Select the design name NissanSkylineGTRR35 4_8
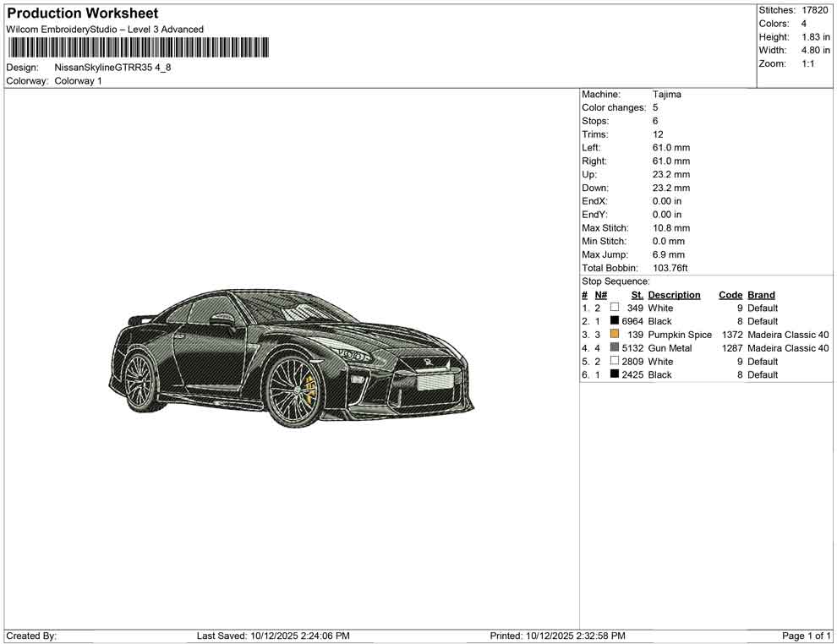The width and height of the screenshot is (837, 644). pos(112,68)
